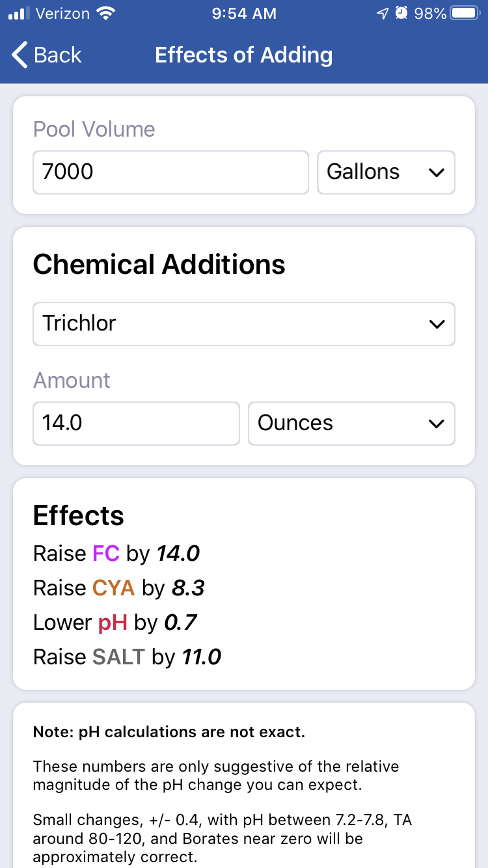Viewport: 488px width, 868px height.
Task: Tap the chevron on the Gallons selector
Action: pos(437,173)
